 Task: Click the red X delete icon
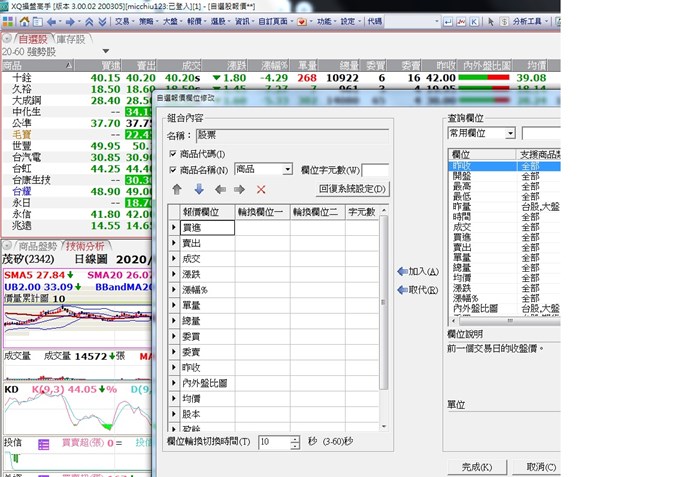261,189
